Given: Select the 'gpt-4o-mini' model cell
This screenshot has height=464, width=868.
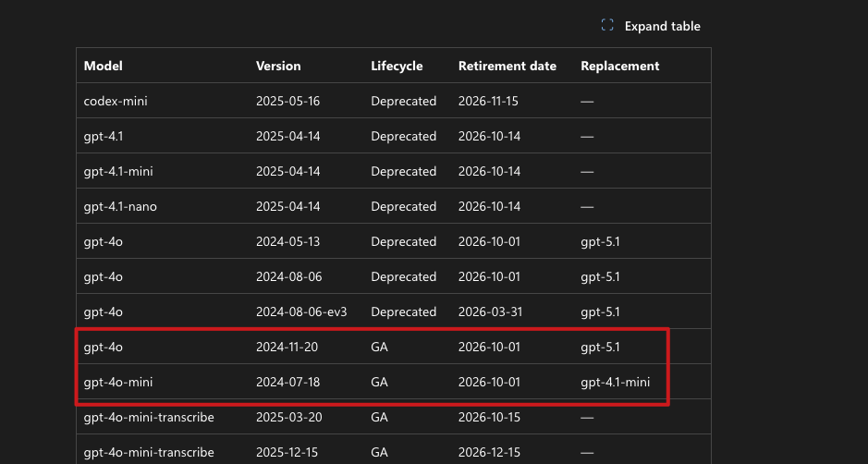Looking at the screenshot, I should coord(118,382).
